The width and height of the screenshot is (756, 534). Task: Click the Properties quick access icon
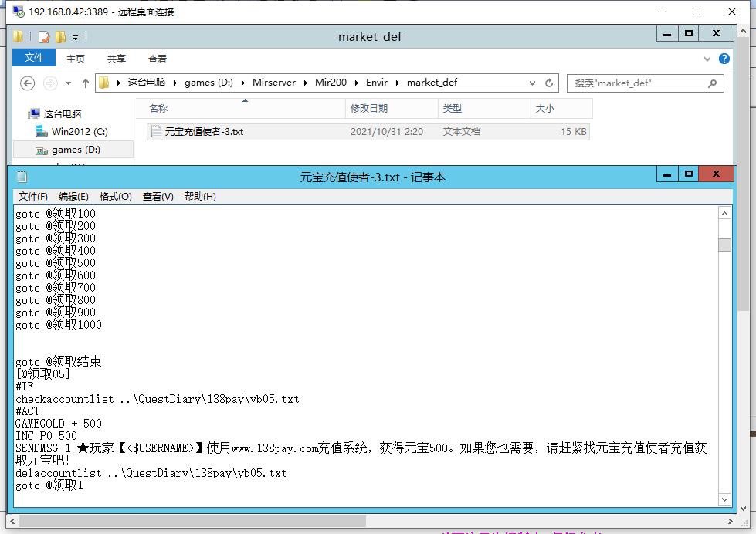pos(44,36)
